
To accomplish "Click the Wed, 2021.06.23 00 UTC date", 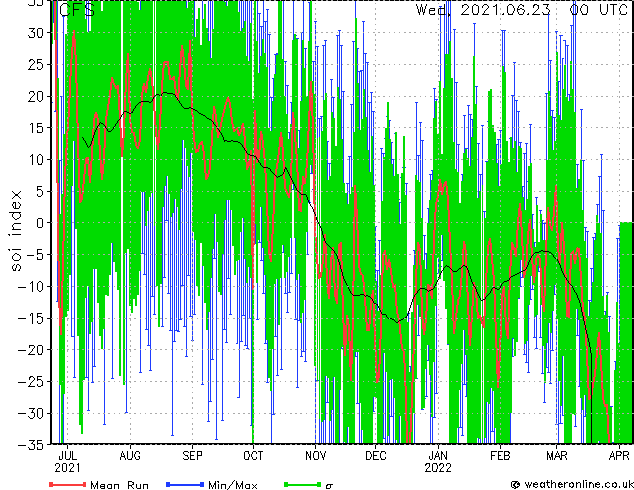I will coord(522,9).
